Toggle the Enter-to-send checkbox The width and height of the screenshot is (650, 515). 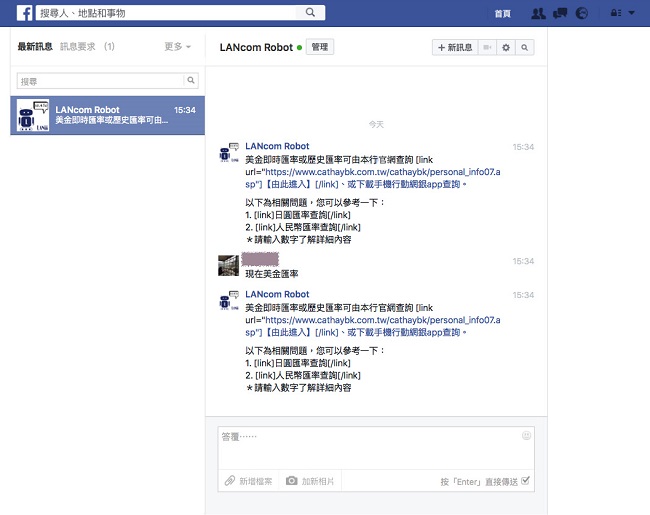click(525, 481)
